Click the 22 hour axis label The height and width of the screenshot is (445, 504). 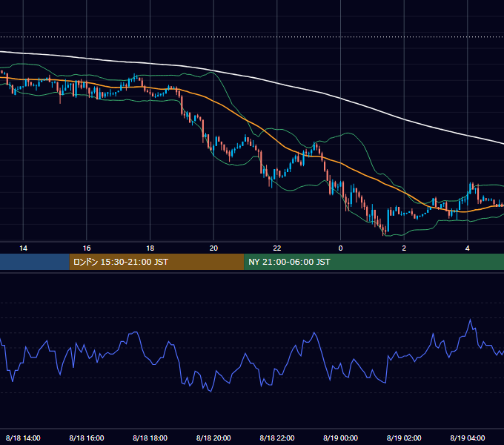point(277,248)
